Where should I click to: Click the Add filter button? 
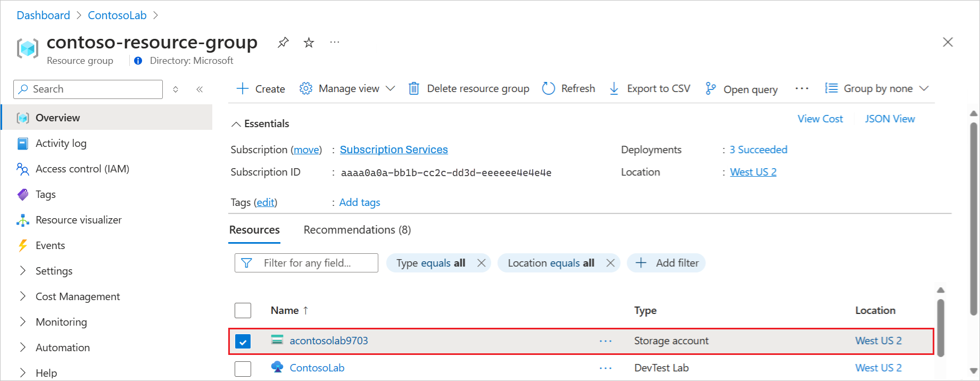tap(667, 263)
